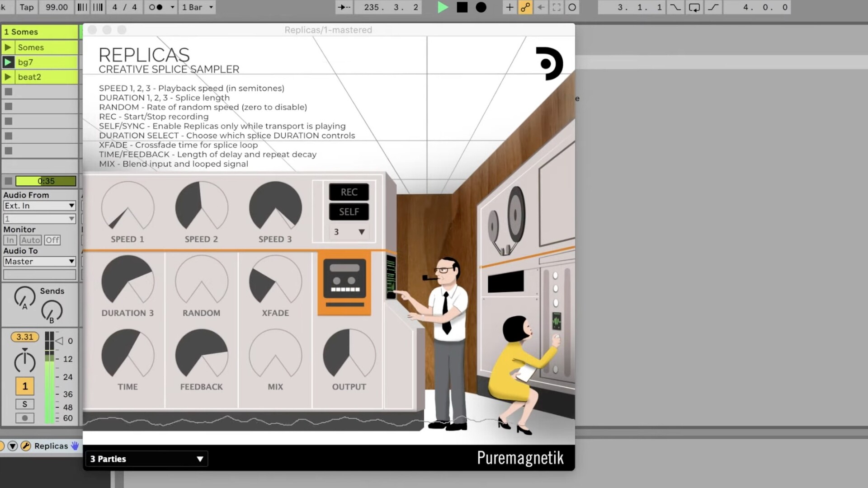Click the Puremagnetik logo text
868x488 pixels.
point(520,458)
